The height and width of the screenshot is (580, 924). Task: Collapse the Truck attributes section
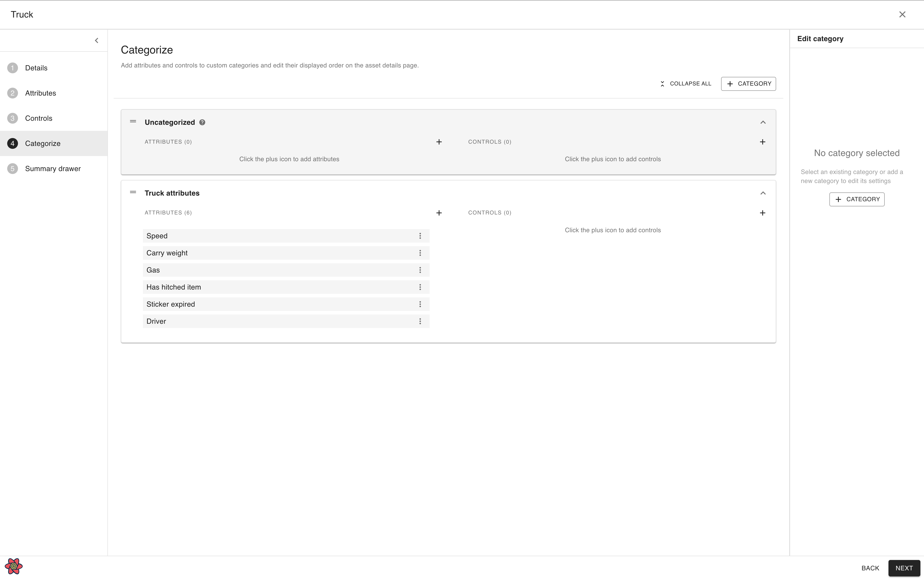(763, 193)
